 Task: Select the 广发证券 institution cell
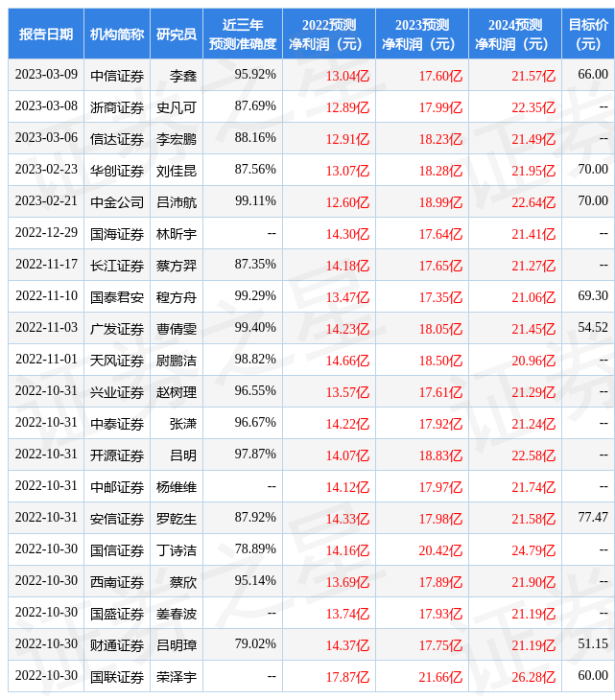pyautogui.click(x=117, y=329)
